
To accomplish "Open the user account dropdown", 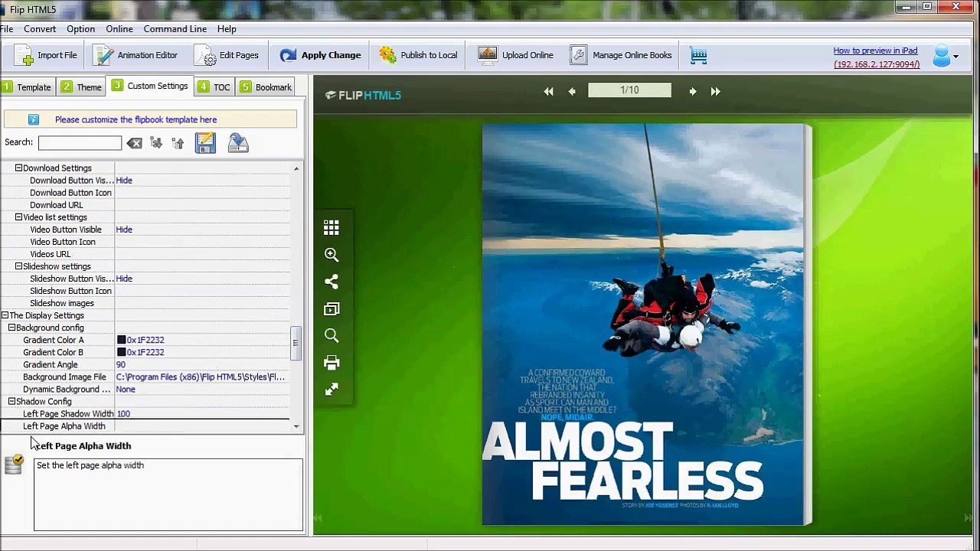I will (x=946, y=56).
